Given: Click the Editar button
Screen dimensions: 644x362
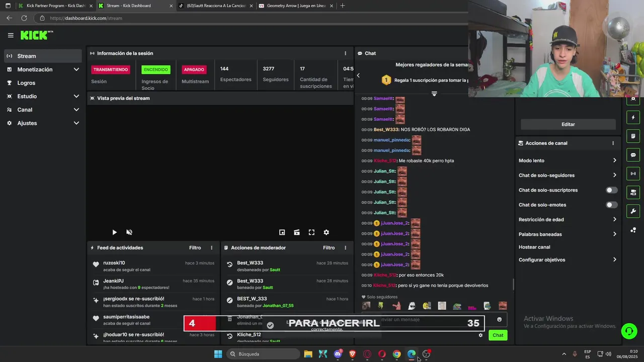Looking at the screenshot, I should coord(568,124).
